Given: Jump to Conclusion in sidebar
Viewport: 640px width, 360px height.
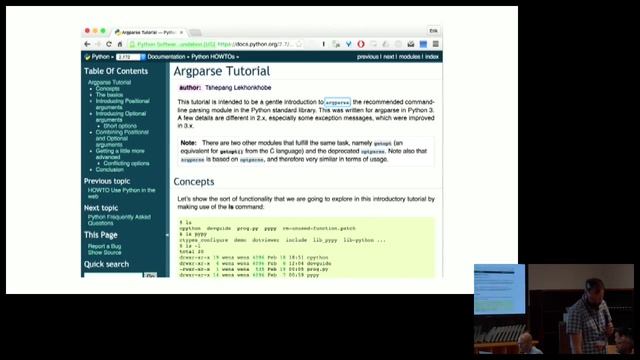Looking at the screenshot, I should click(x=109, y=169).
